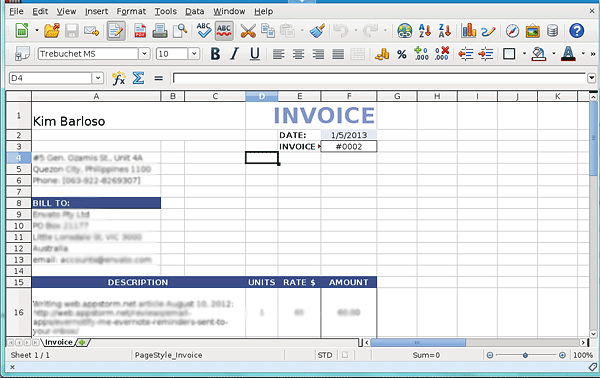This screenshot has height=378, width=600.
Task: Open Data Sources database icon
Action: [x=552, y=31]
